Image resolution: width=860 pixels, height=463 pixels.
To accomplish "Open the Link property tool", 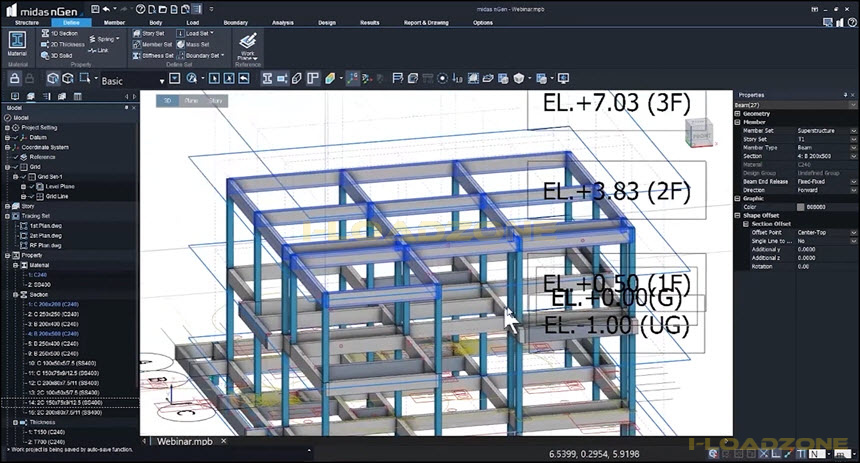I will (x=98, y=50).
